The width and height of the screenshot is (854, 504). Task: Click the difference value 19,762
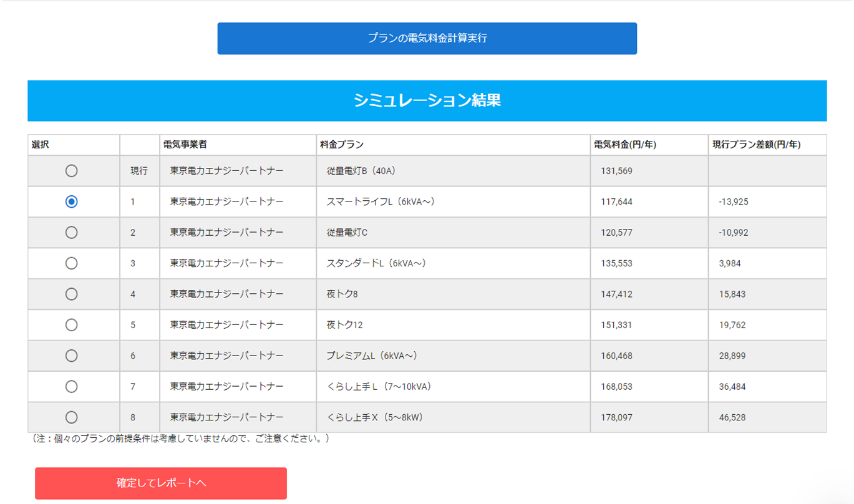[732, 325]
